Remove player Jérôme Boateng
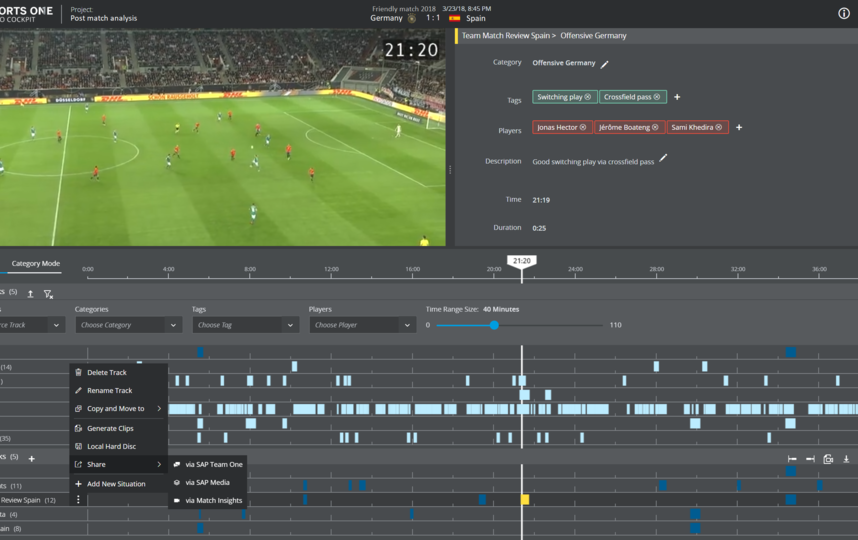This screenshot has height=540, width=858. [x=655, y=127]
